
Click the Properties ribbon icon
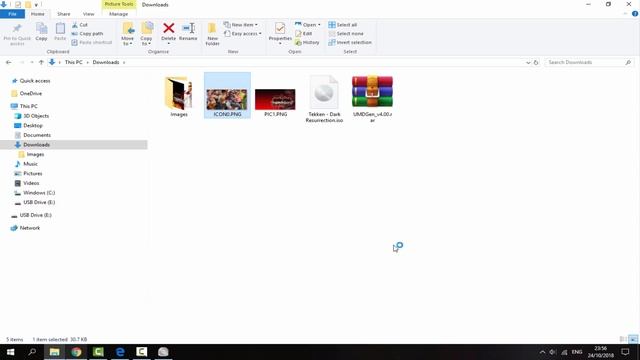280,28
